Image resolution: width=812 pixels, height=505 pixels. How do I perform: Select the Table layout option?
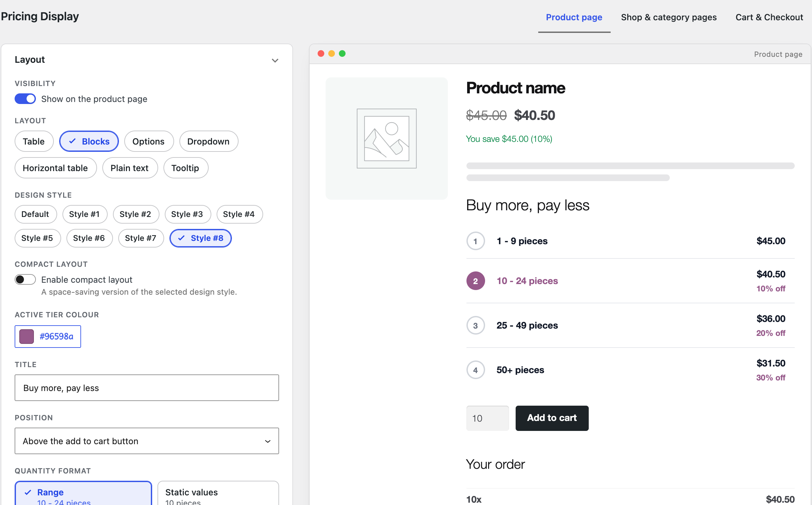coord(34,141)
